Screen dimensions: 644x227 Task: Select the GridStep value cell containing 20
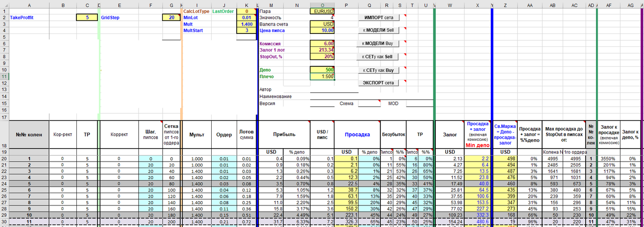(x=171, y=17)
